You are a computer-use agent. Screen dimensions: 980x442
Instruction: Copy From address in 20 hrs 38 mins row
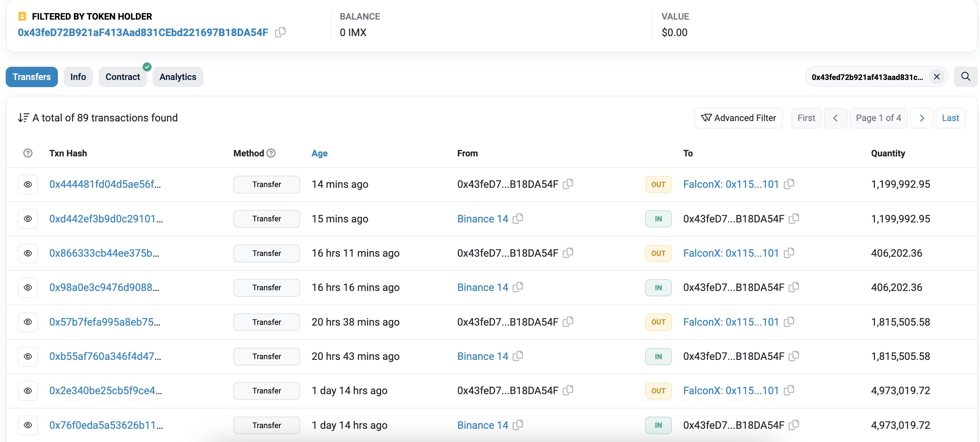pyautogui.click(x=568, y=322)
